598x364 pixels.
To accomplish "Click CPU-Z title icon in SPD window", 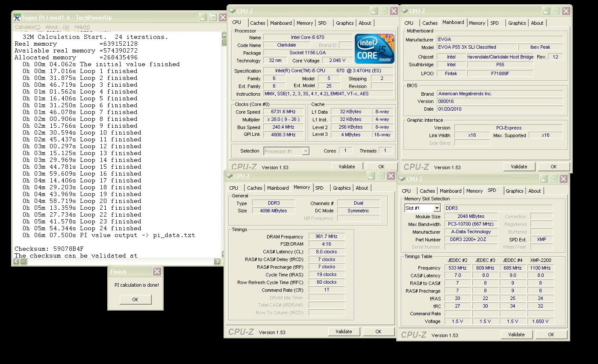I will click(403, 179).
